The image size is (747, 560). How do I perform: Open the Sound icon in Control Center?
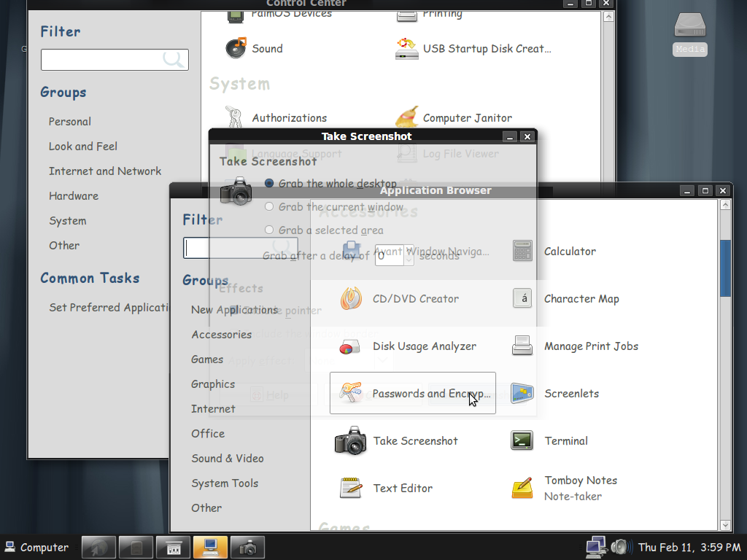[236, 48]
